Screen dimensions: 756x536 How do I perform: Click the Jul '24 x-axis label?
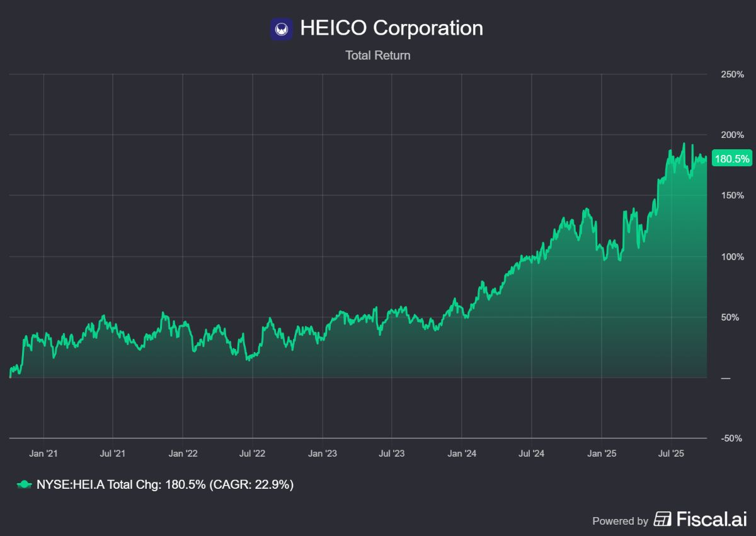click(x=532, y=453)
